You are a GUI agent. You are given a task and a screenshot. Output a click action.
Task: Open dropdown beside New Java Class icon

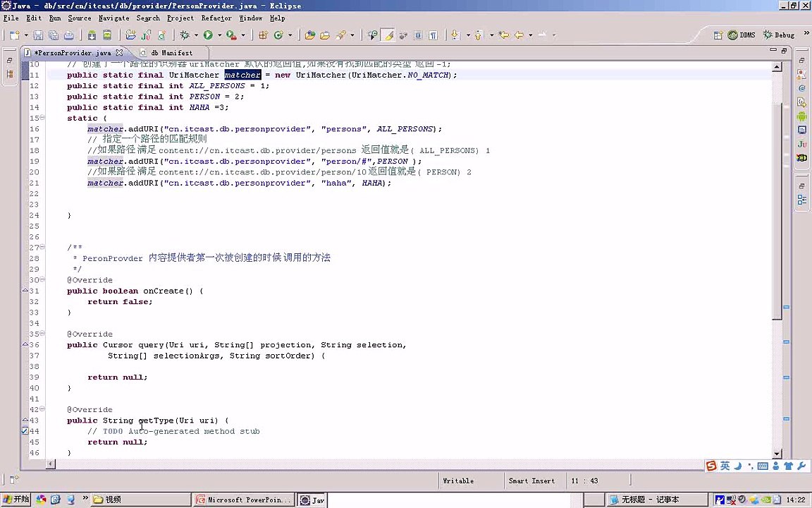pyautogui.click(x=290, y=35)
